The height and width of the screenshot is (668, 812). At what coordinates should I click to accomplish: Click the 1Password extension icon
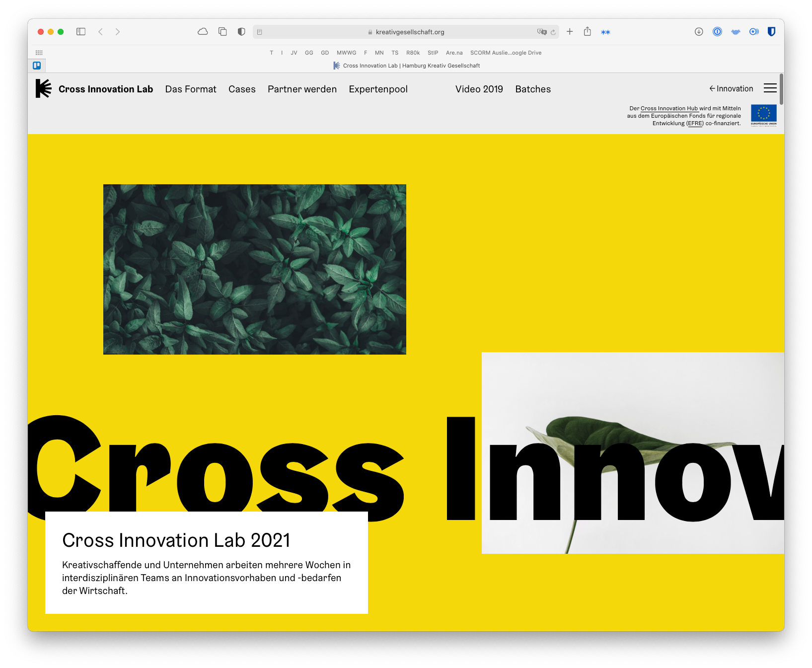point(717,31)
